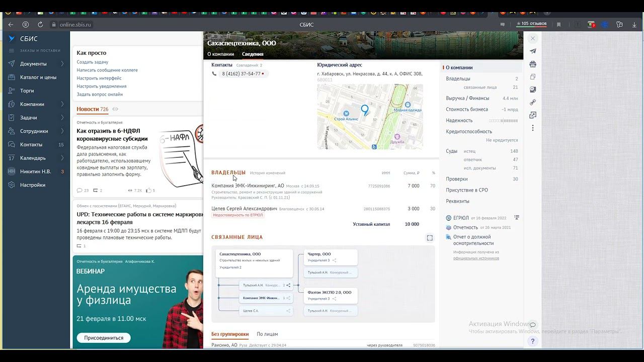Click the browser bookmark icon
The height and width of the screenshot is (362, 644).
click(558, 25)
